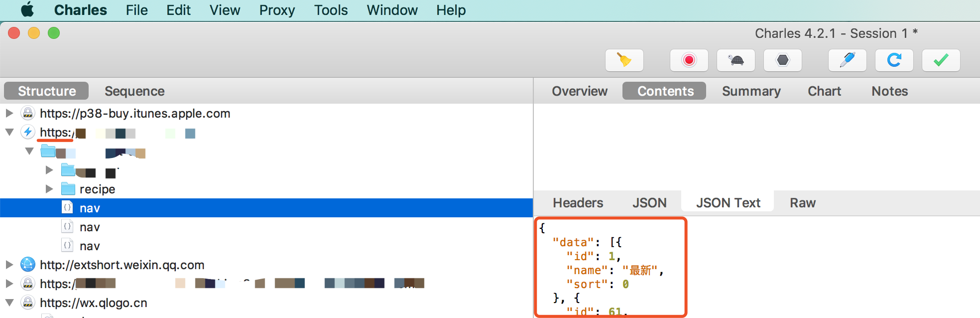This screenshot has width=980, height=318.
Task: Collapse the wx.qlogo.cn host node
Action: pyautogui.click(x=9, y=303)
